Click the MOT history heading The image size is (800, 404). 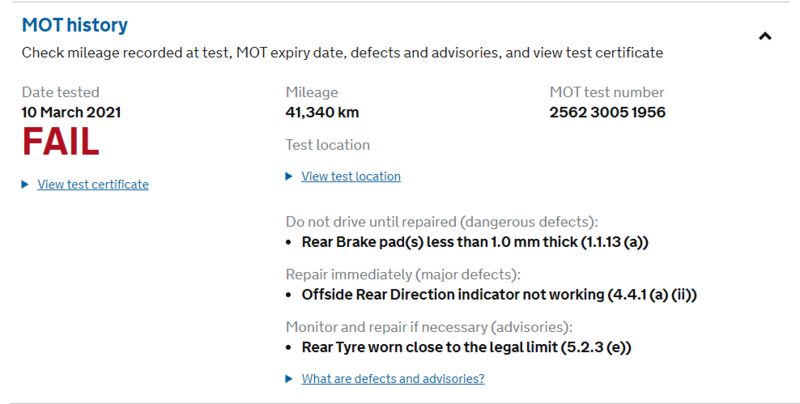click(x=75, y=24)
